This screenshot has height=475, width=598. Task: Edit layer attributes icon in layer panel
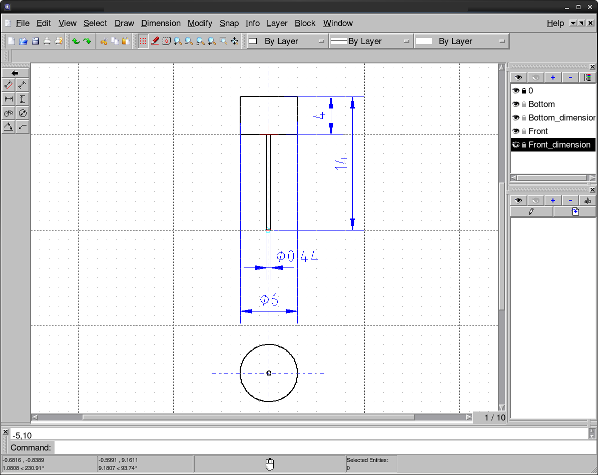pos(587,77)
